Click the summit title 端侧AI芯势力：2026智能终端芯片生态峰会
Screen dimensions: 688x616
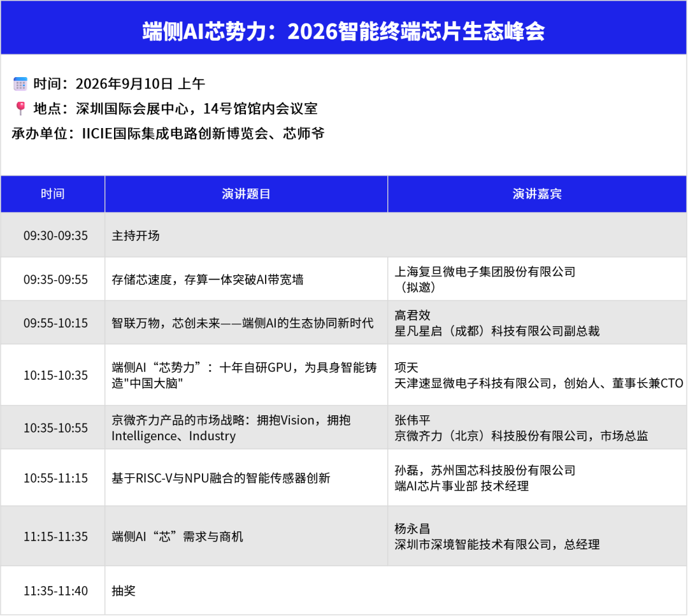(343, 31)
